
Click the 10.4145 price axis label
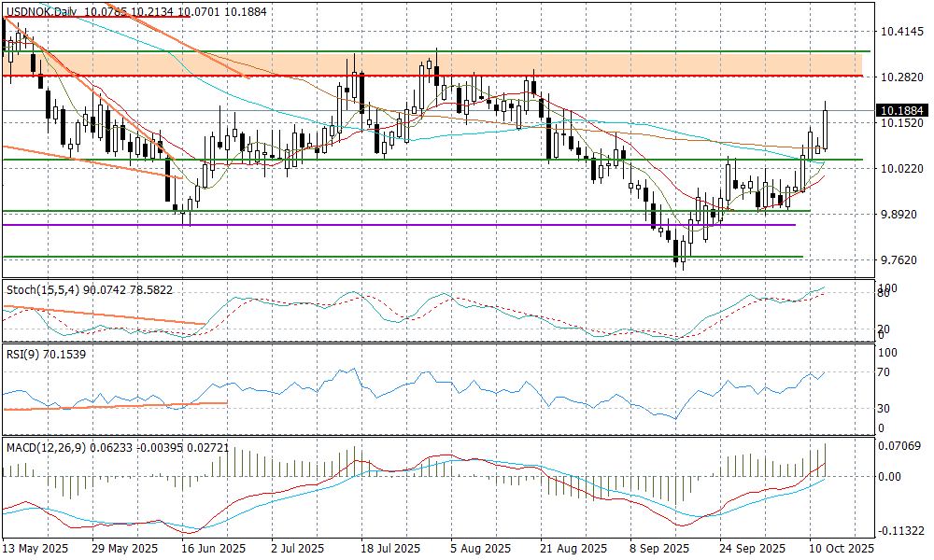(902, 32)
